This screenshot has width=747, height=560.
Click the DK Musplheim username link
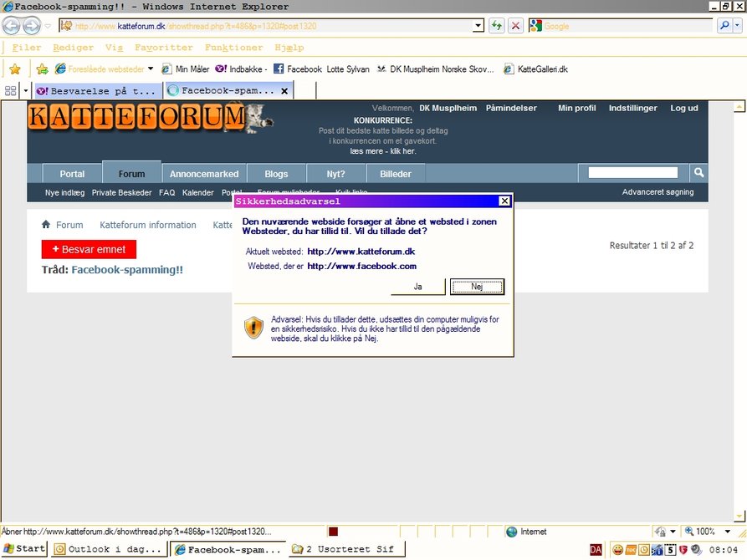[x=448, y=108]
